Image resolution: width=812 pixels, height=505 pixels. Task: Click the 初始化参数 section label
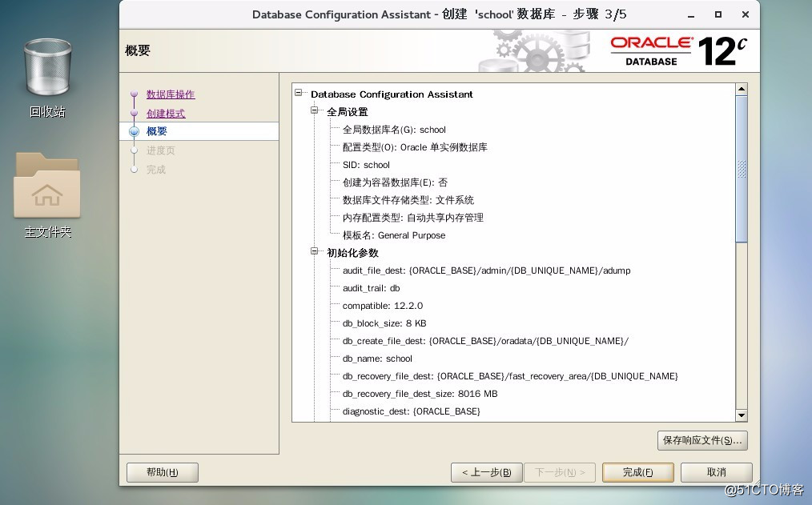click(x=352, y=253)
